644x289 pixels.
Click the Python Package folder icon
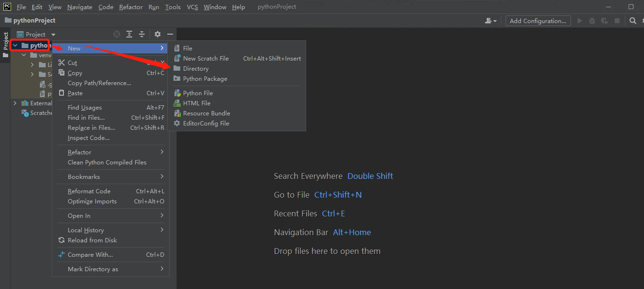point(177,78)
